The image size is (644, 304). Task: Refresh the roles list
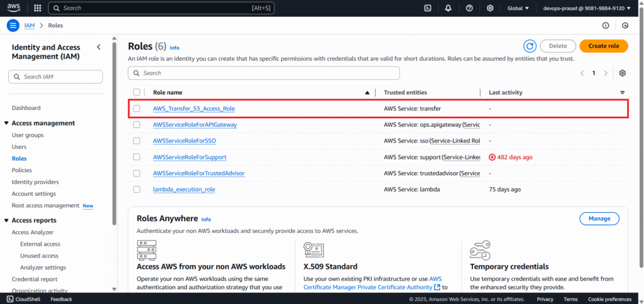pyautogui.click(x=530, y=46)
